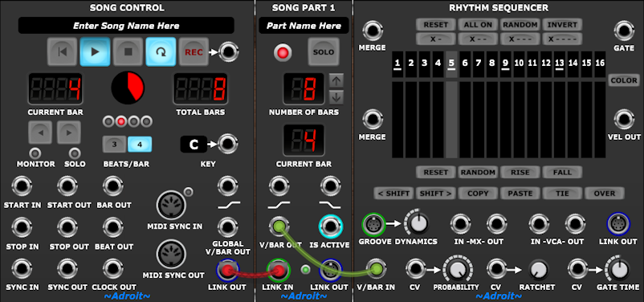
Task: Click the COPY button
Action: pyautogui.click(x=478, y=193)
